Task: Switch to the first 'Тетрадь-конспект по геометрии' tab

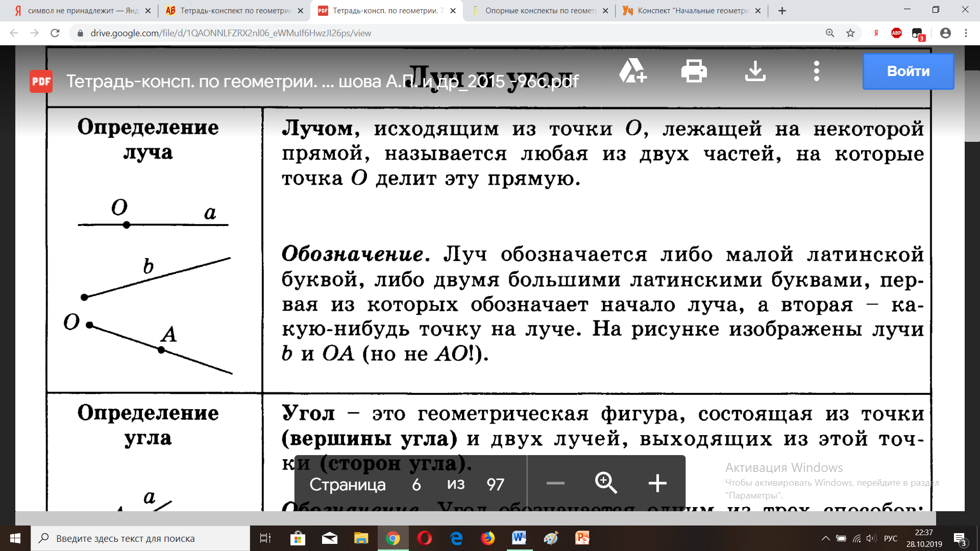Action: coord(235,11)
